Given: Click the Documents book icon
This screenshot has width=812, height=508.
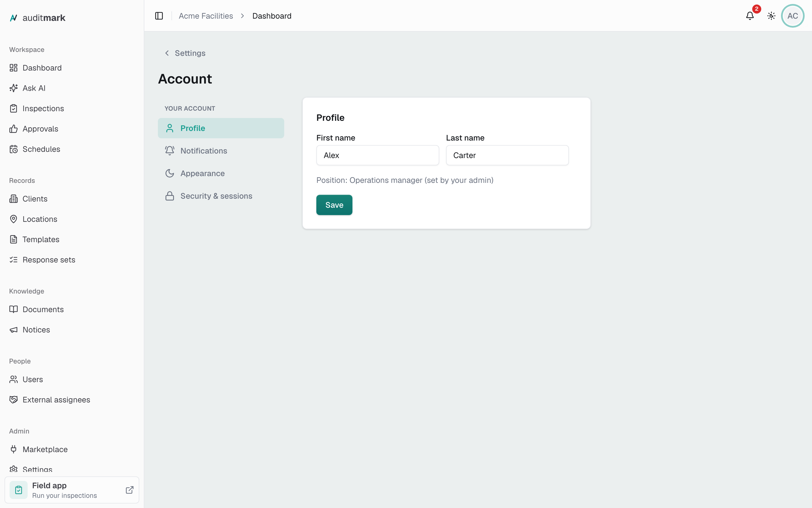Looking at the screenshot, I should [x=14, y=309].
